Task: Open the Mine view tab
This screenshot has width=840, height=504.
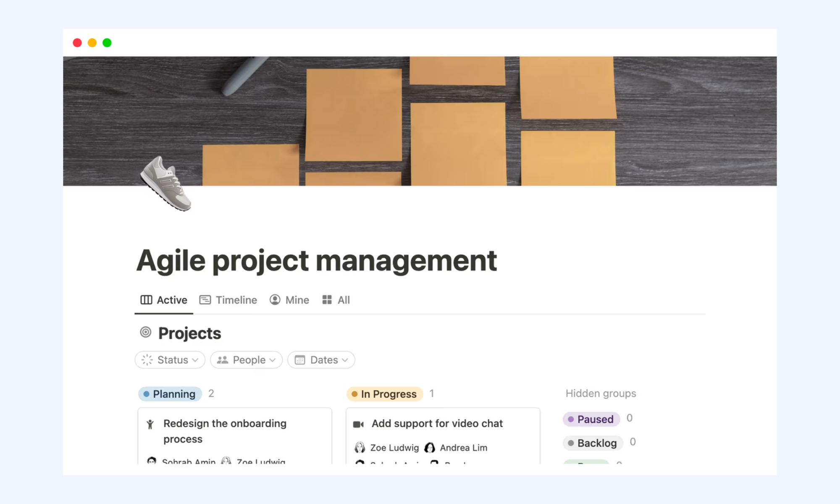Action: tap(289, 300)
